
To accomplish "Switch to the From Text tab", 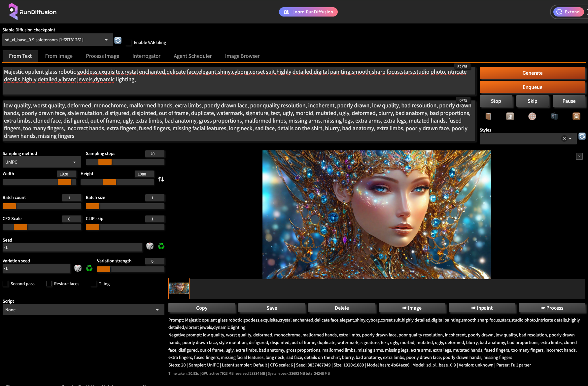I will pyautogui.click(x=20, y=56).
